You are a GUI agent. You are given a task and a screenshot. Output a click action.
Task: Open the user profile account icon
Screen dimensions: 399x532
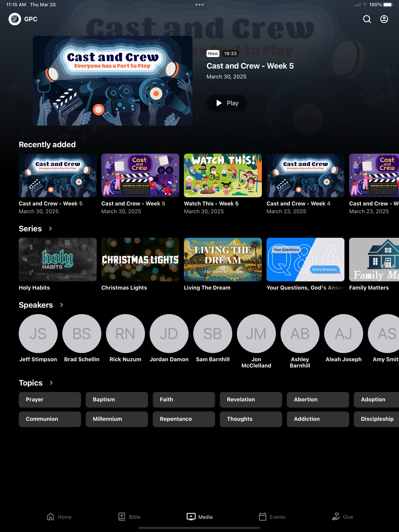coord(384,19)
